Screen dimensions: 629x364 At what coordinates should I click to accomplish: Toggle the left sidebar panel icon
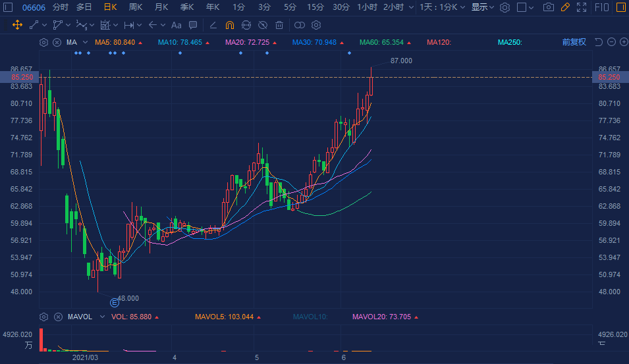tap(8, 7)
